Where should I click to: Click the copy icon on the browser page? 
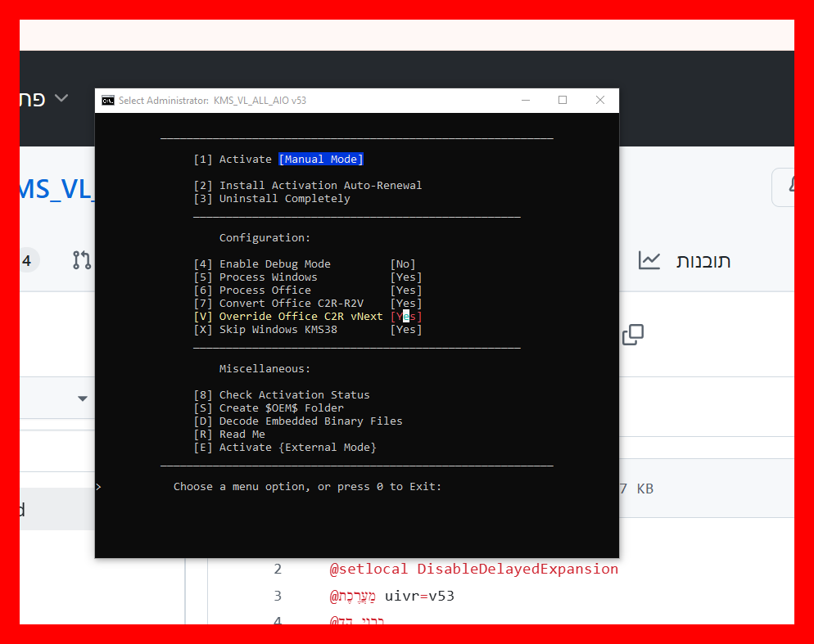[633, 335]
